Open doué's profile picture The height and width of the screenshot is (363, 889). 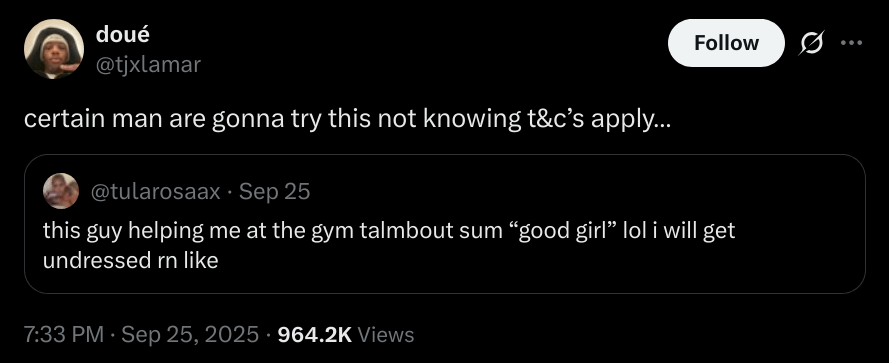click(x=54, y=49)
